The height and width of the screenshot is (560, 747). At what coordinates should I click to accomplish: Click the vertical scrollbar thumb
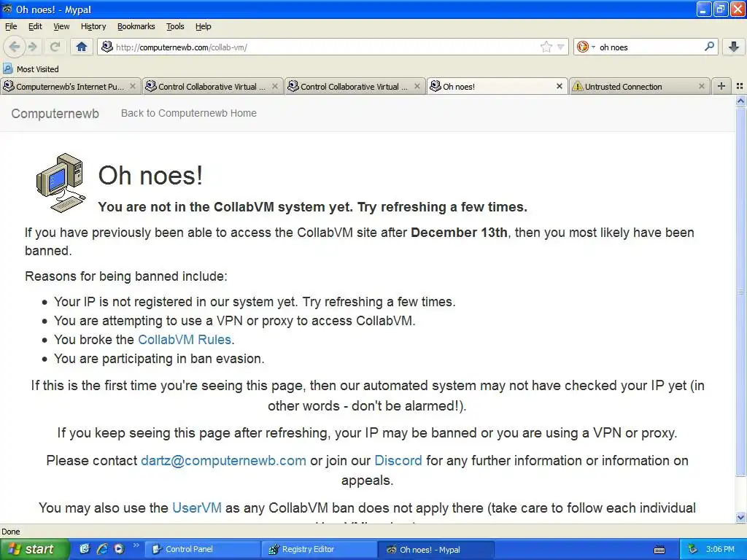click(x=740, y=292)
